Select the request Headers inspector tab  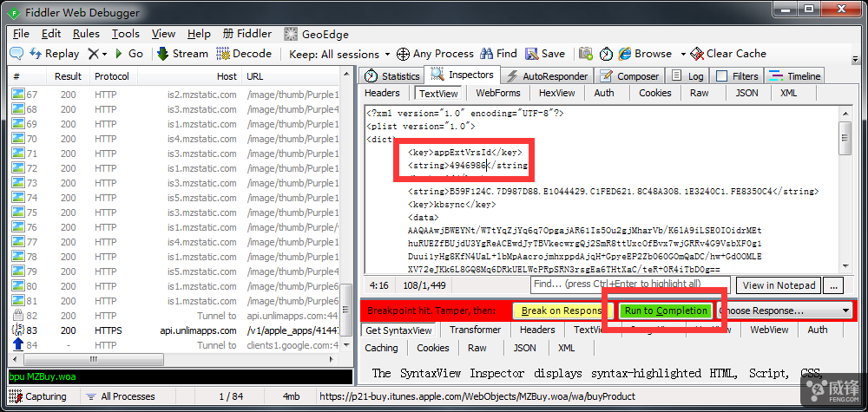pyautogui.click(x=382, y=93)
